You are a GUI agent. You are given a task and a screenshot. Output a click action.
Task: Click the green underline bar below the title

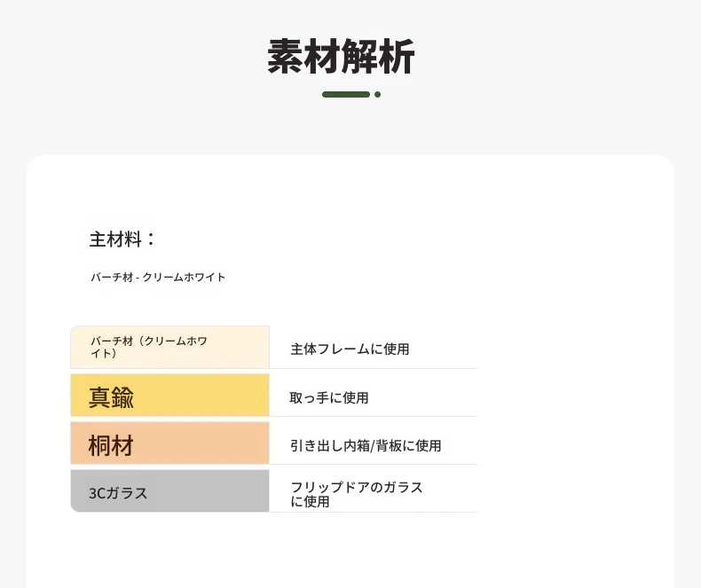(346, 94)
